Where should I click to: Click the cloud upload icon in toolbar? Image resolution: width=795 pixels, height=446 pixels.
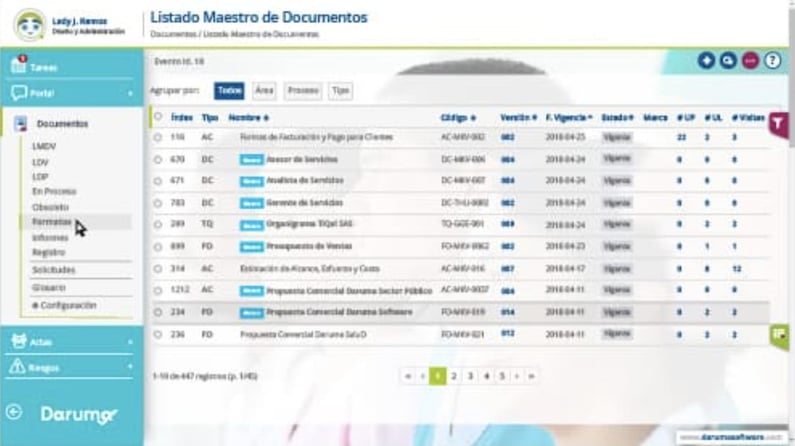[728, 61]
